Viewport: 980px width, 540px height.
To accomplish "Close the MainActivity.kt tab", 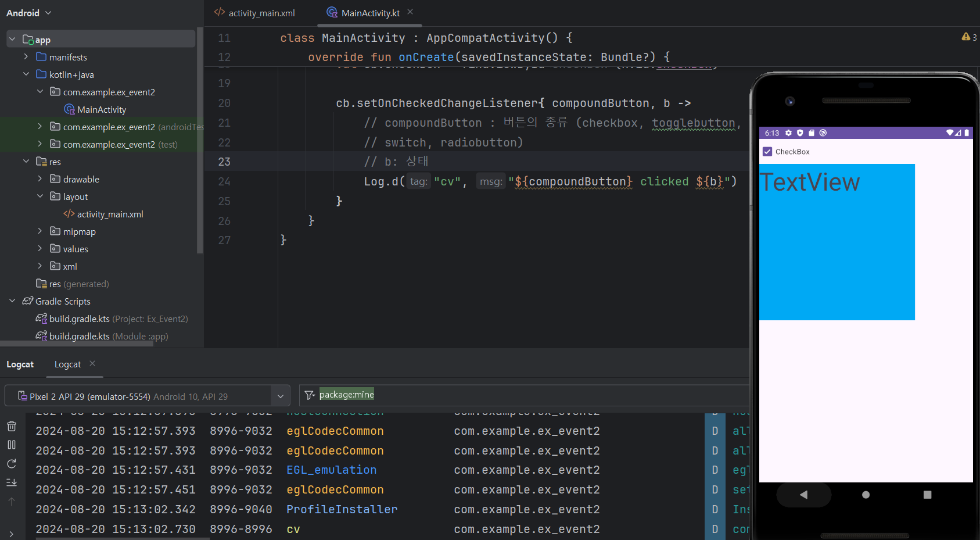I will (x=410, y=12).
